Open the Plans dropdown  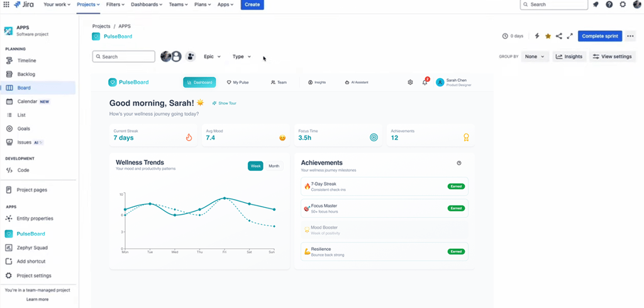(x=203, y=4)
